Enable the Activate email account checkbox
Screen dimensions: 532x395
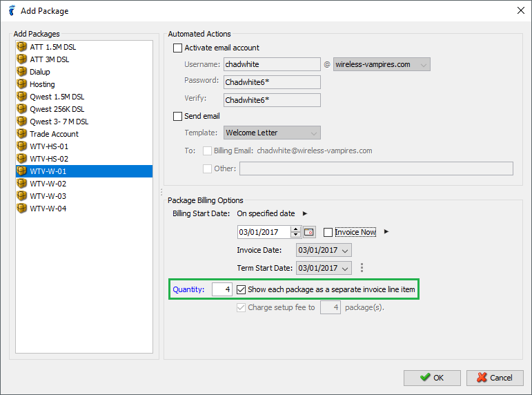[x=177, y=48]
